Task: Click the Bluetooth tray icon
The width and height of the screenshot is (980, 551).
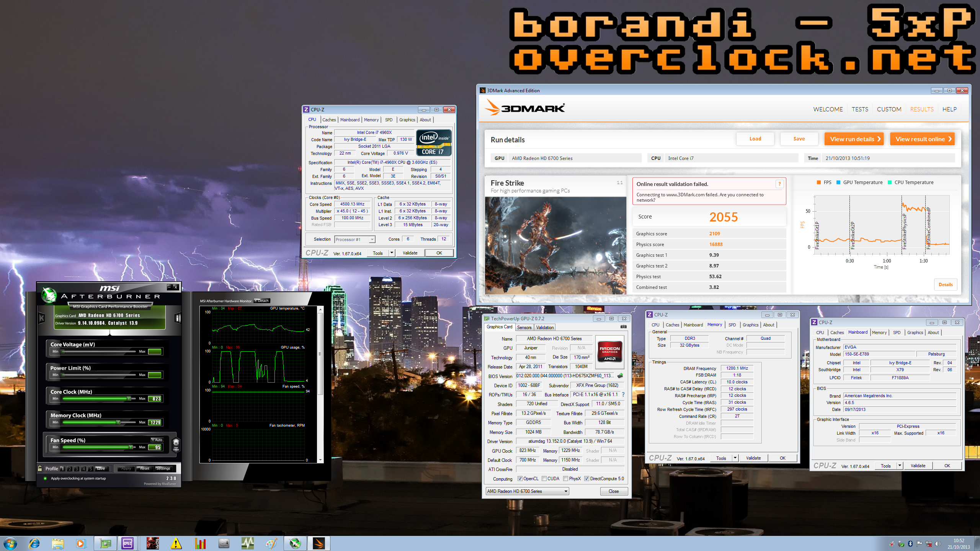Action: click(x=910, y=544)
